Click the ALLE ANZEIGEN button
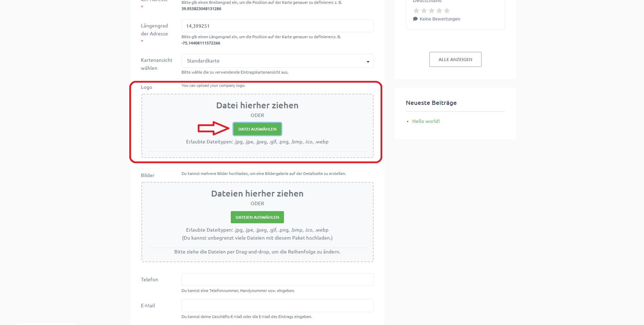This screenshot has height=325, width=644. coord(455,59)
